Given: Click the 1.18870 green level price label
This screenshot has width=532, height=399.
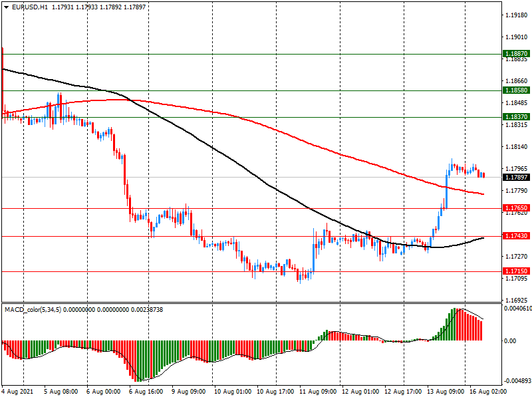Looking at the screenshot, I should click(516, 54).
